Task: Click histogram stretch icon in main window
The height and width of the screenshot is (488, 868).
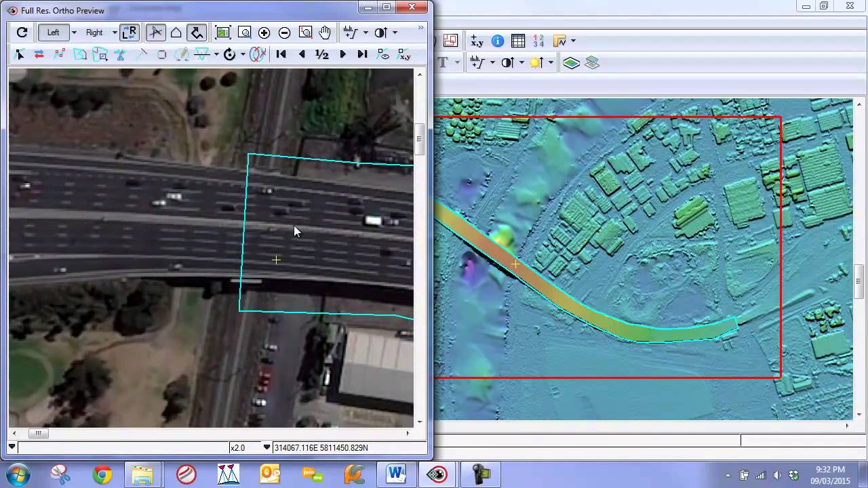Action: coord(478,62)
